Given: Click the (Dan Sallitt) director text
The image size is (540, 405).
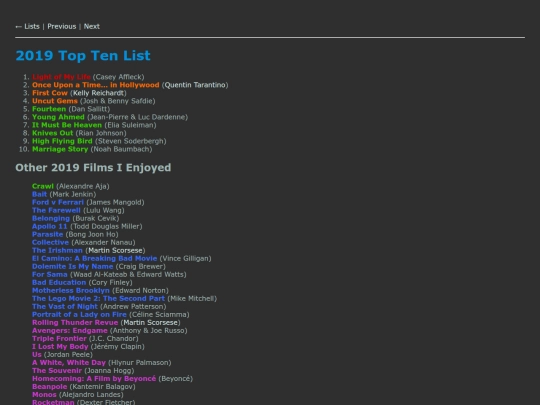Looking at the screenshot, I should coord(89,109).
